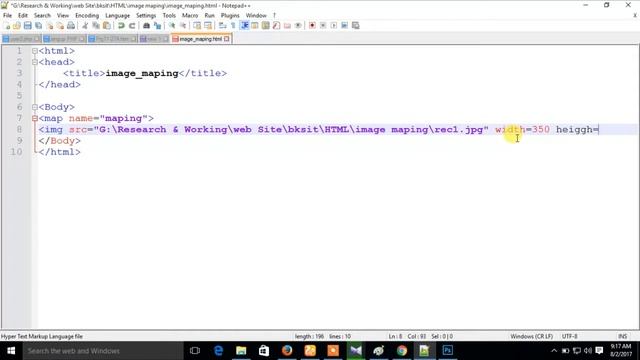
Task: Click the Search the web and Windows box
Action: (x=103, y=351)
